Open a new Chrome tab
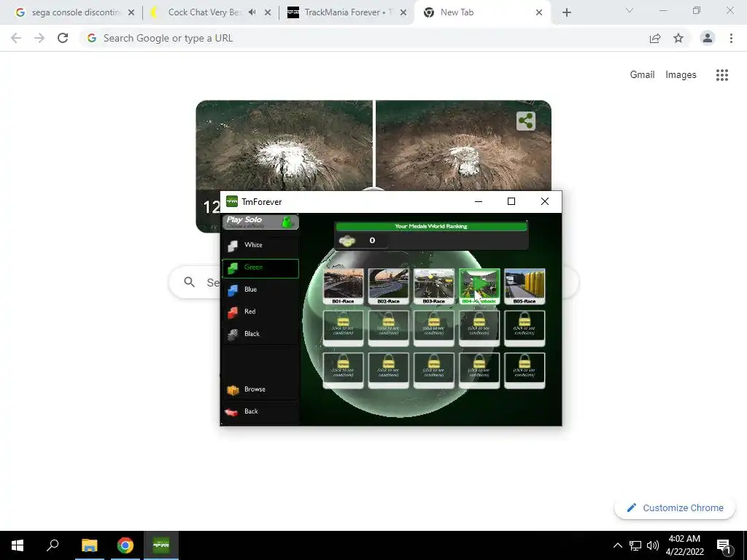The height and width of the screenshot is (560, 747). (x=566, y=12)
